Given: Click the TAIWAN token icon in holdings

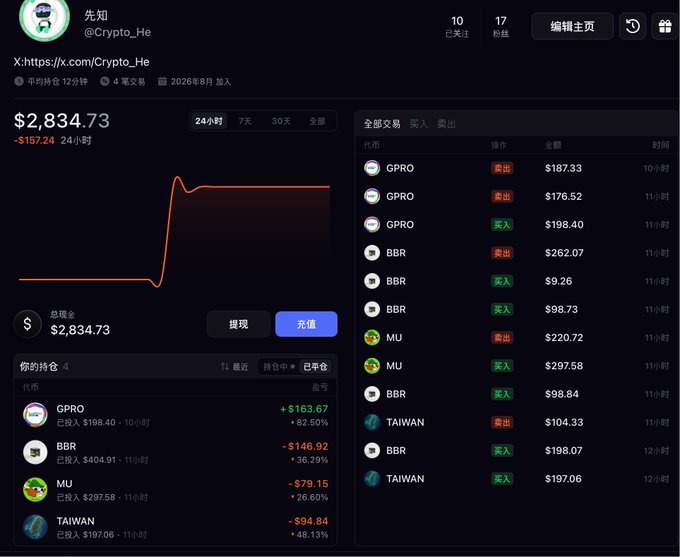Looking at the screenshot, I should coord(35,527).
